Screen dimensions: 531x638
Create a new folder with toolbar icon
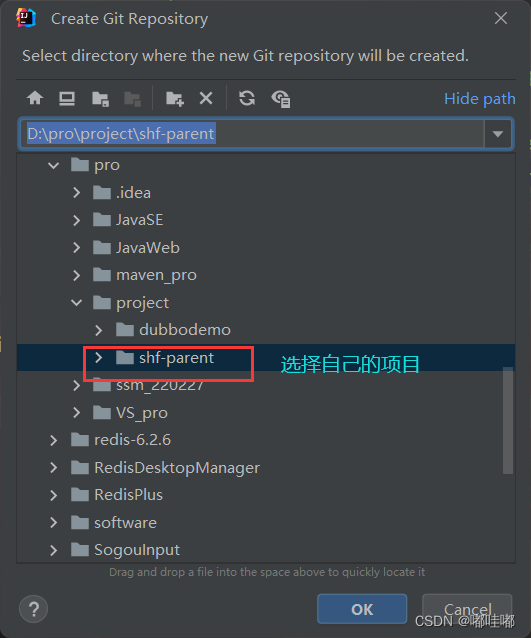coord(175,99)
